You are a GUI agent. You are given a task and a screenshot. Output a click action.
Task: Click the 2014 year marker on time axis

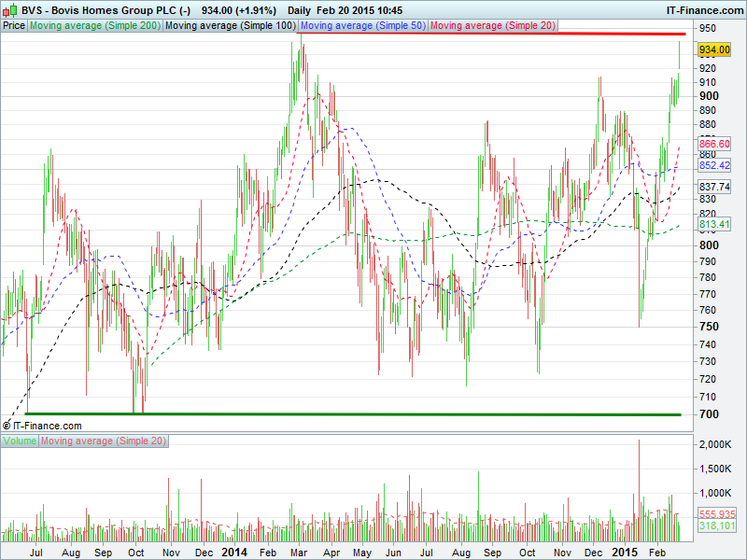(234, 552)
